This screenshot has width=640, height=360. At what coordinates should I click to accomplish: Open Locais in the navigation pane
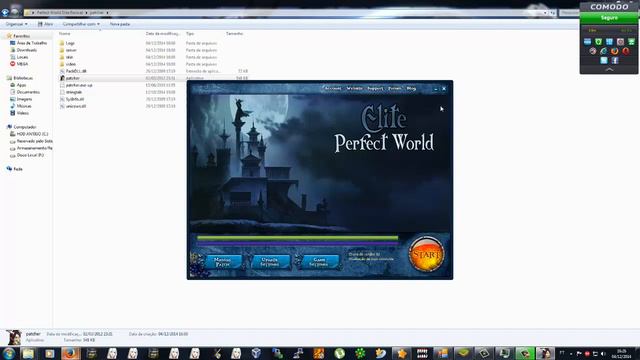pyautogui.click(x=22, y=57)
